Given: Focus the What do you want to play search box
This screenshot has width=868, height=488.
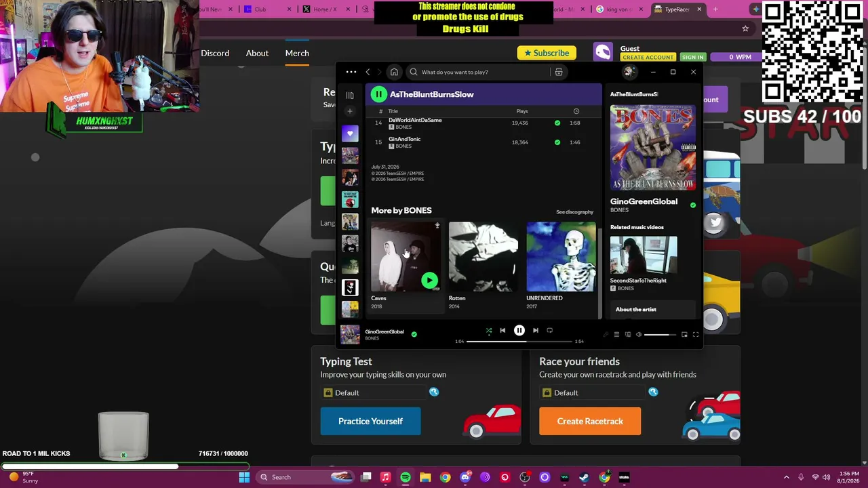Looking at the screenshot, I should click(x=477, y=72).
